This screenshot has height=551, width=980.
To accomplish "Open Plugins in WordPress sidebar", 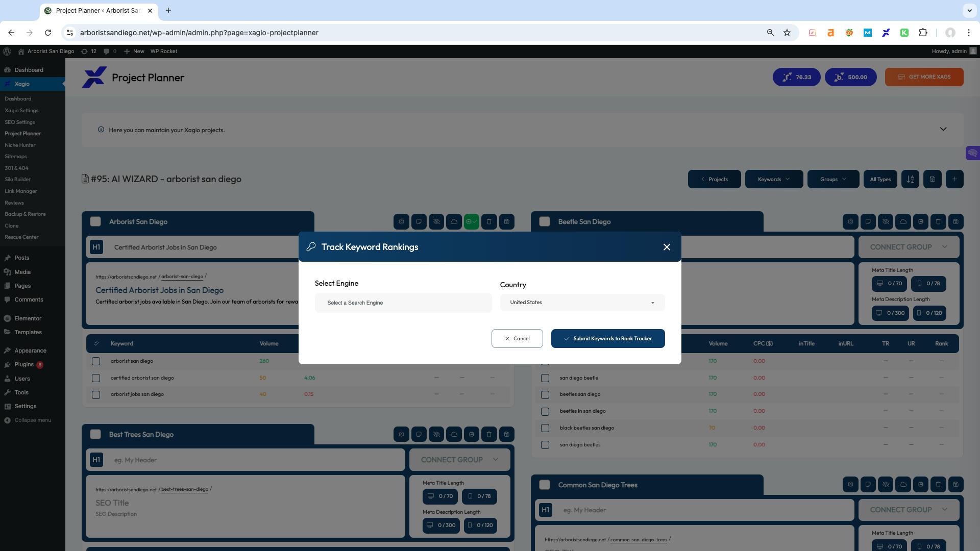I will click(24, 364).
